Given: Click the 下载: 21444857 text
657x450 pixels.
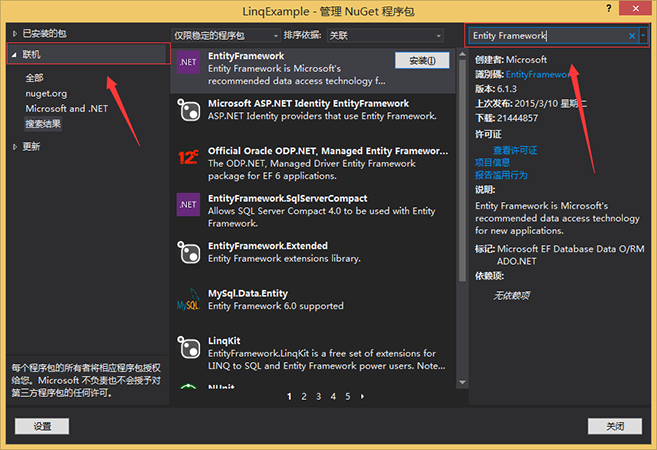Looking at the screenshot, I should point(506,118).
